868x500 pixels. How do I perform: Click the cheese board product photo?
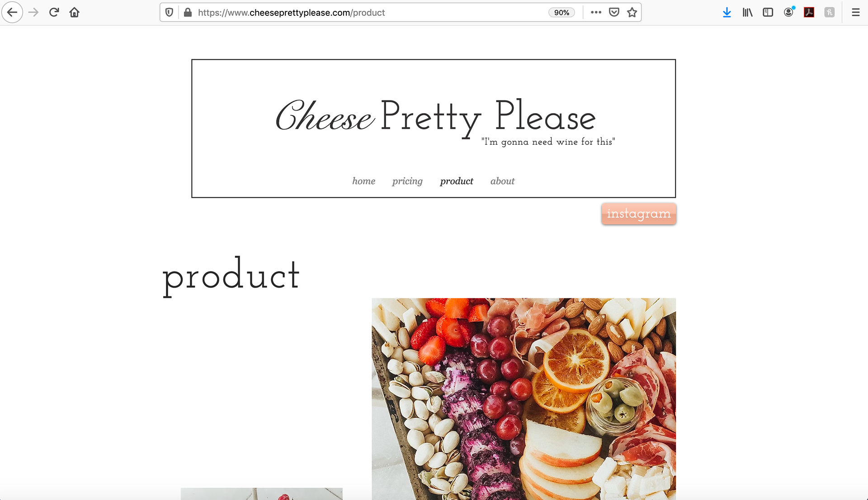click(x=524, y=399)
